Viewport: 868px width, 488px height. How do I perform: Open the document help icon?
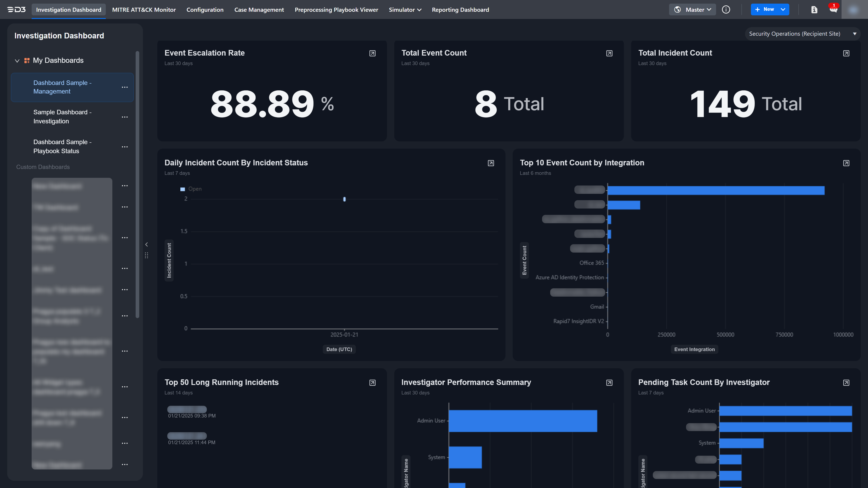814,9
